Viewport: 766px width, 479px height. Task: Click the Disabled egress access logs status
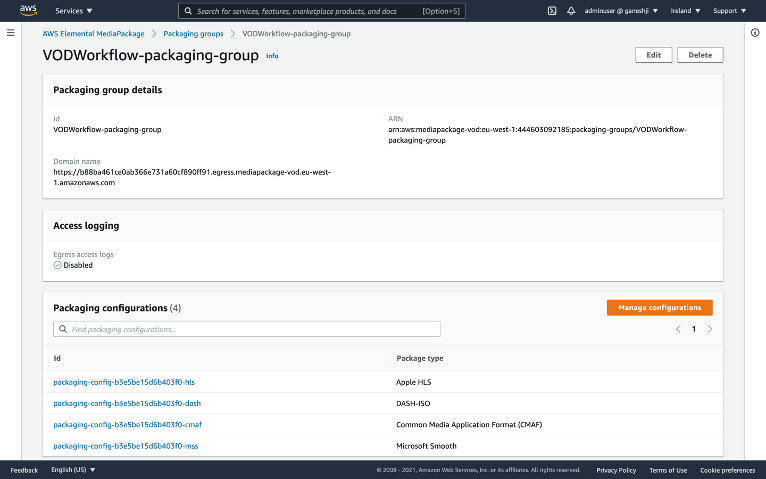[73, 265]
